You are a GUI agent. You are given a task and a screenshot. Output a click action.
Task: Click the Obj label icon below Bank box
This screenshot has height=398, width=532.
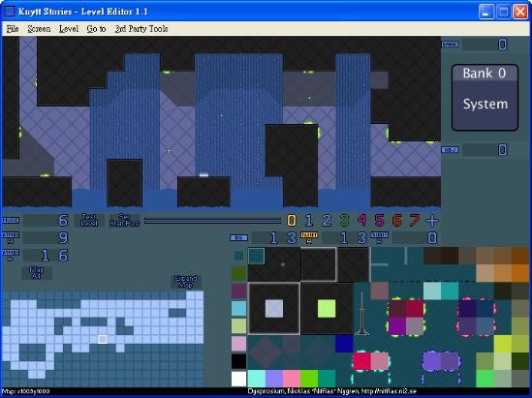(x=451, y=150)
